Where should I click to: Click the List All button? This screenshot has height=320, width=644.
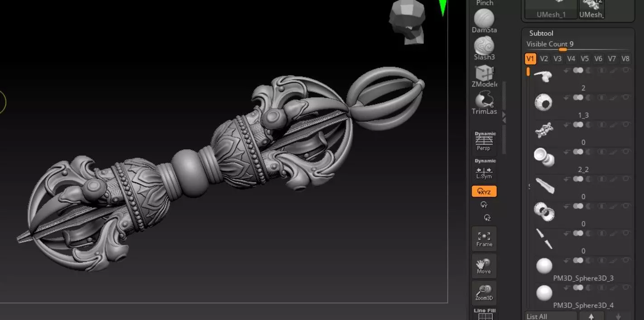pyautogui.click(x=551, y=316)
